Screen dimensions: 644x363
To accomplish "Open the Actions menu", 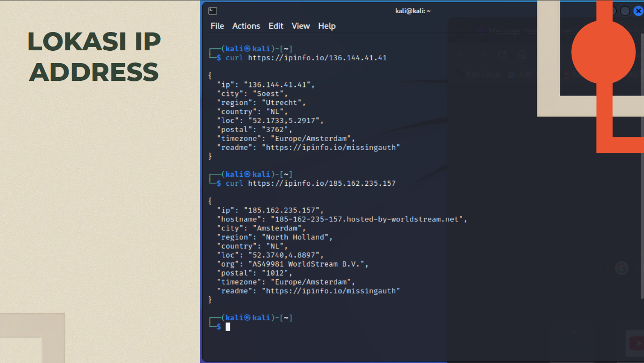I will coord(246,26).
